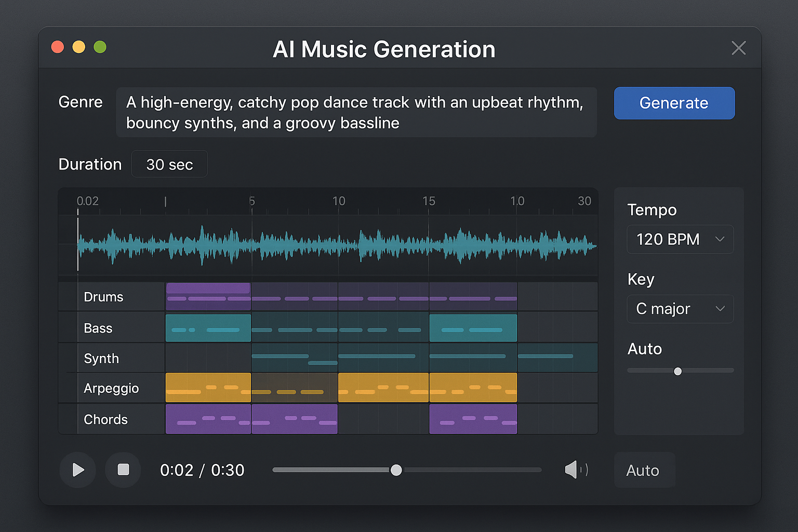Open the Tempo 120 BPM dropdown
Viewport: 798px width, 532px height.
tap(680, 239)
